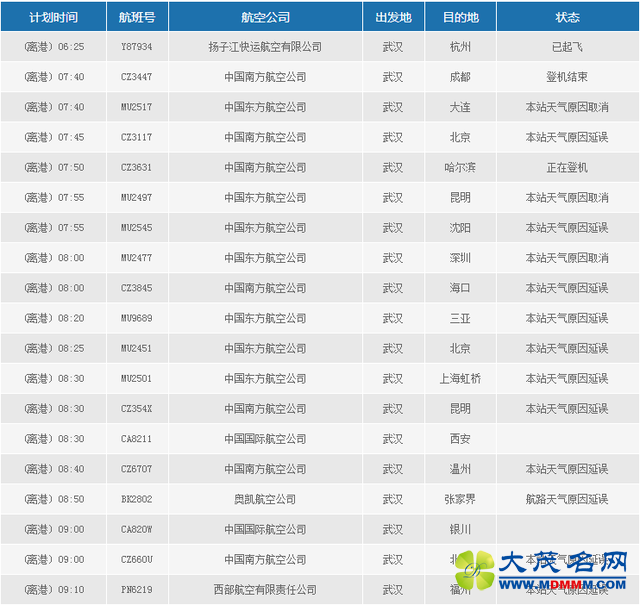Viewport: 640px width, 605px height.
Task: Click the 状态 column header
Action: coord(567,17)
